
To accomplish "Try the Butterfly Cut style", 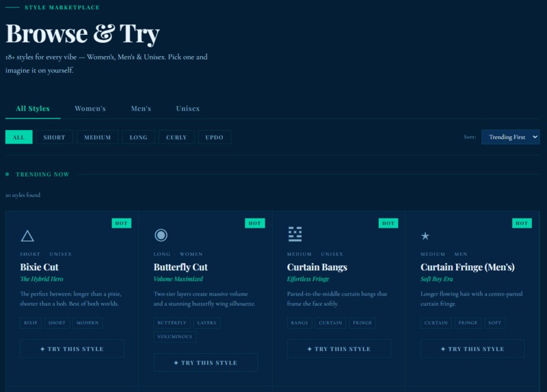I will (206, 363).
